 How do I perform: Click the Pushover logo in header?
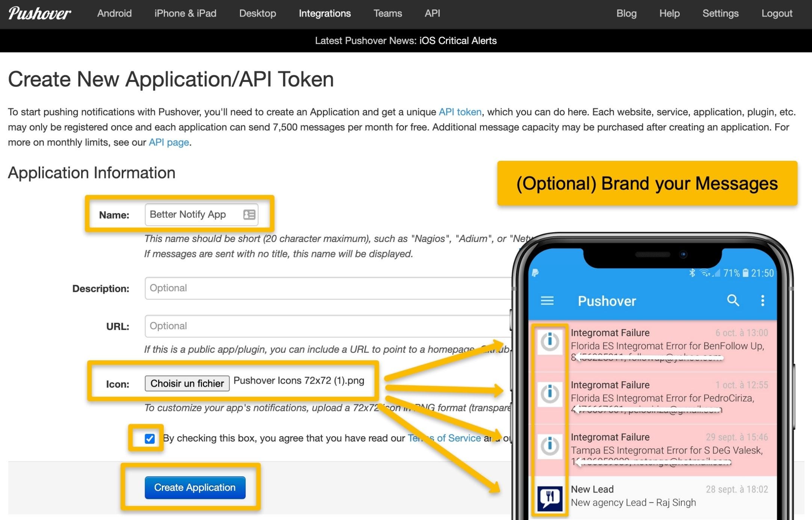tap(39, 14)
